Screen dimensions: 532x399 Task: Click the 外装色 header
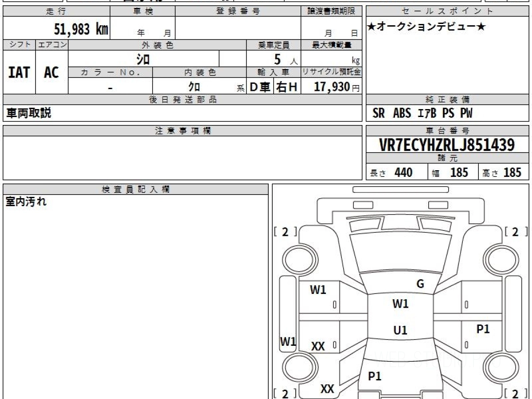157,45
